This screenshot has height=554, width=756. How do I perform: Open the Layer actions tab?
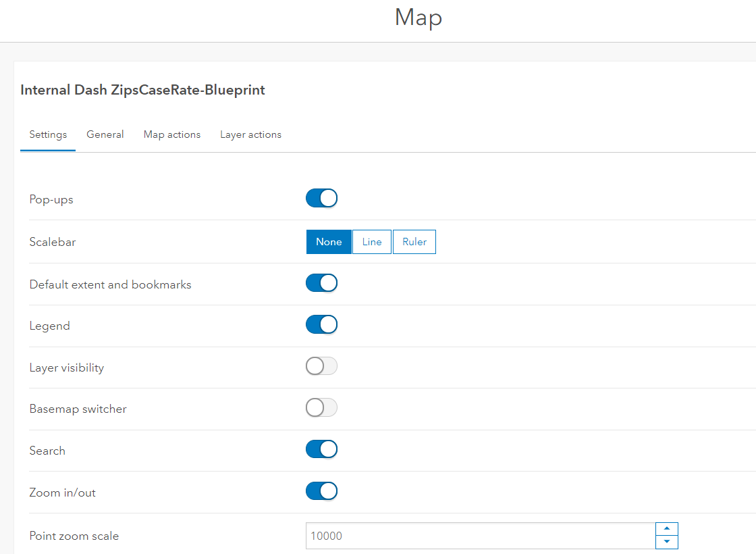(x=250, y=134)
